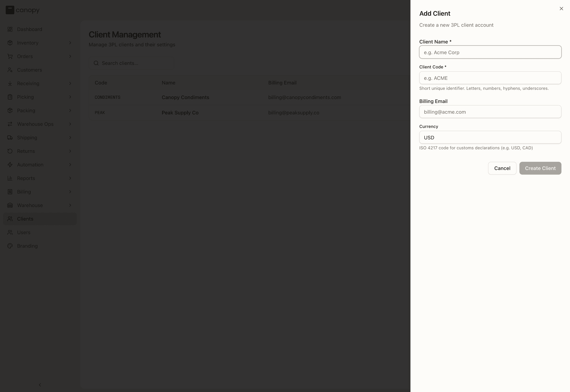Expand the Returns submenu chevron
This screenshot has width=570, height=392.
pos(70,151)
